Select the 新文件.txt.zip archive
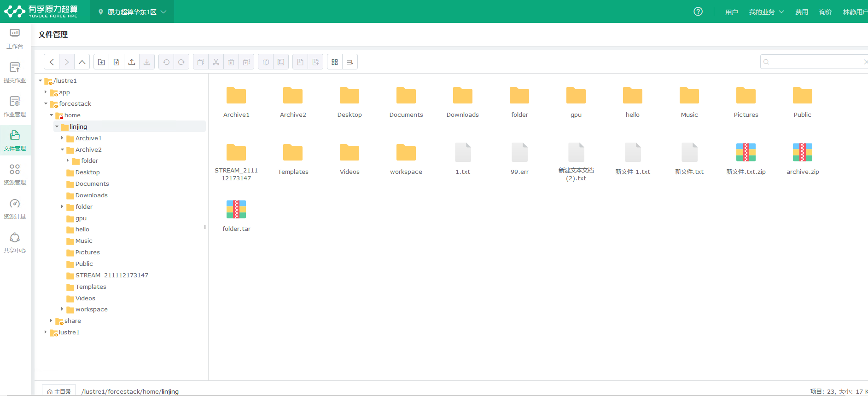The height and width of the screenshot is (396, 868). (746, 159)
